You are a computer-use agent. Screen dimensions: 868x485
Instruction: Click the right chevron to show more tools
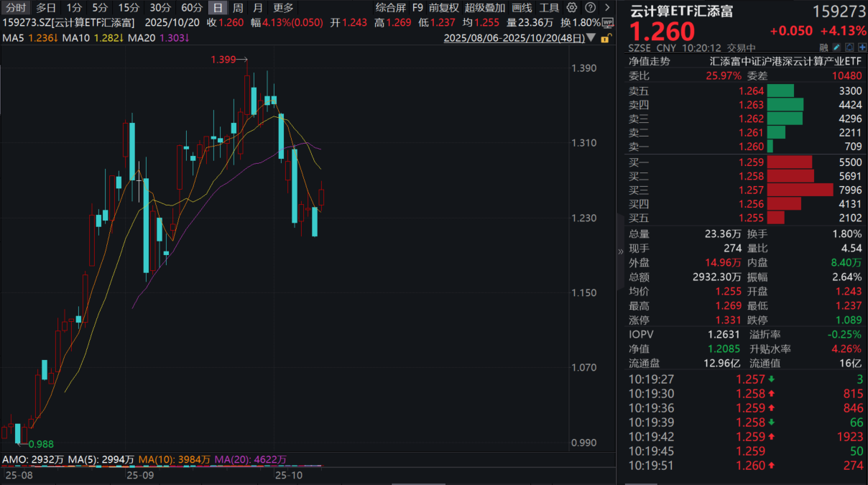pyautogui.click(x=607, y=7)
